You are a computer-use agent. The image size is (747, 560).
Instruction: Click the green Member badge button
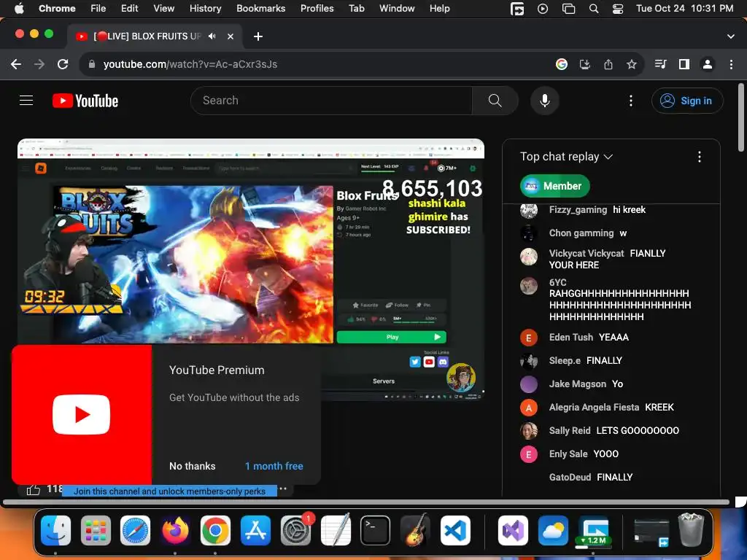click(x=555, y=186)
